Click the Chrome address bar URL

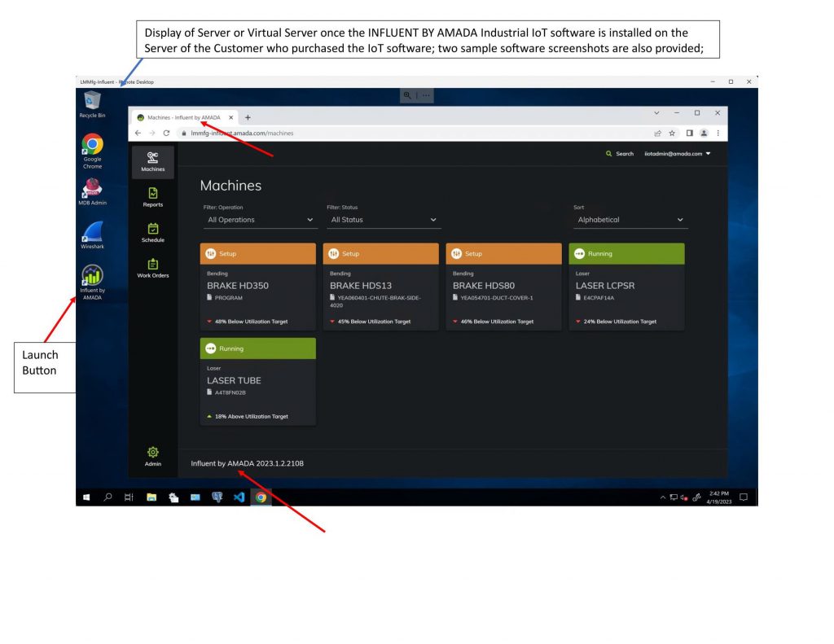point(242,133)
